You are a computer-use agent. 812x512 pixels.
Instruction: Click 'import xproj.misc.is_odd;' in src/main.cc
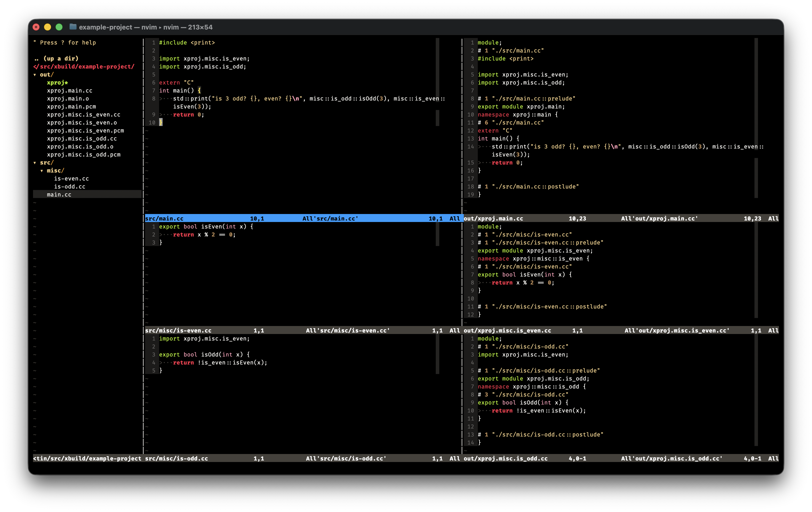point(203,67)
